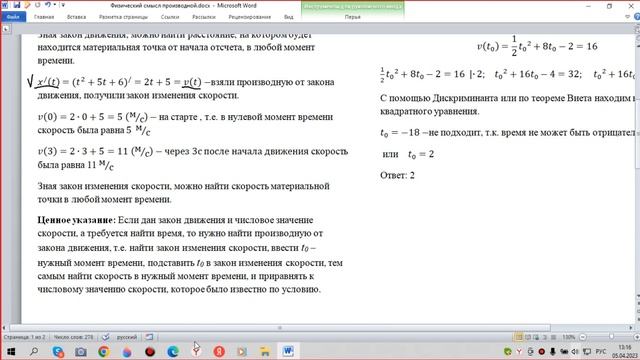
Task: Click the text 'Ценное указание:'
Action: tap(76, 220)
